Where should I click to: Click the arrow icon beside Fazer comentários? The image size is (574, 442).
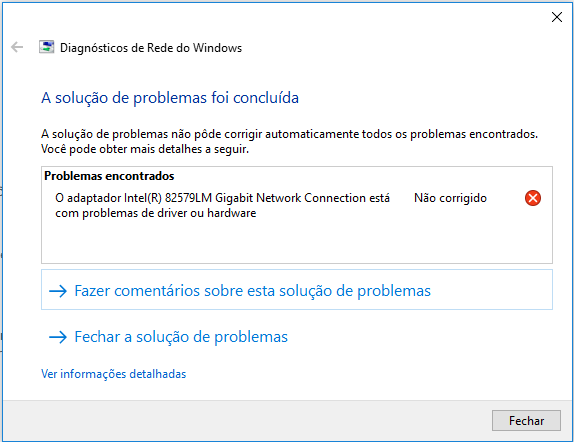click(58, 291)
